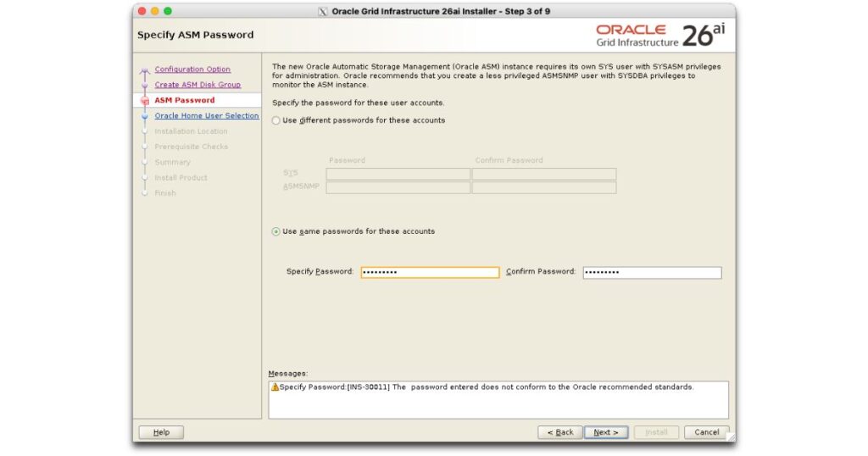The height and width of the screenshot is (456, 868).
Task: Click the disabled ASMSNMP Password field
Action: (x=398, y=187)
